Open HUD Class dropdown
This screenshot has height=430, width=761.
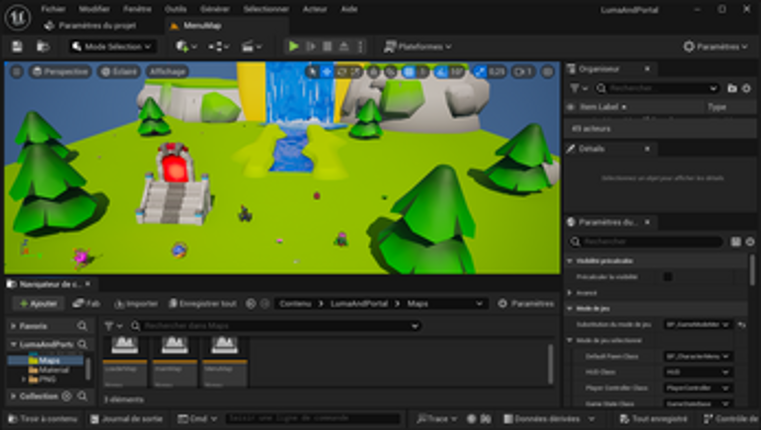pyautogui.click(x=698, y=372)
